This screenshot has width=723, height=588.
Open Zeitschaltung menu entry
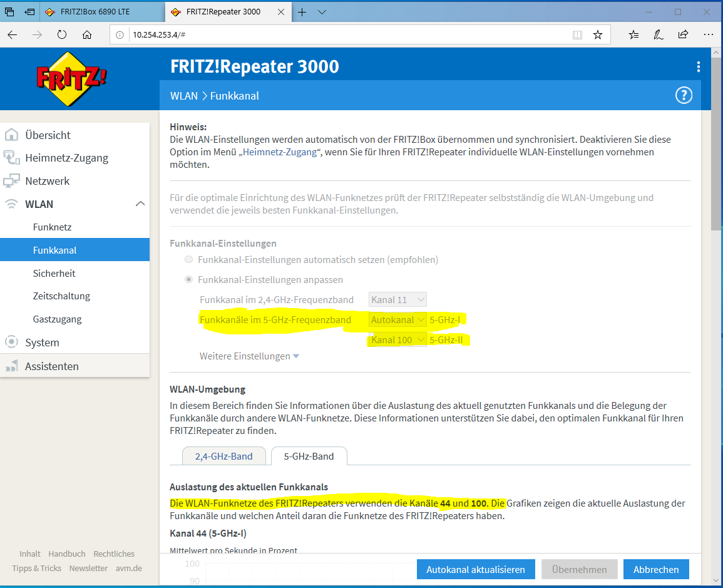pyautogui.click(x=74, y=296)
